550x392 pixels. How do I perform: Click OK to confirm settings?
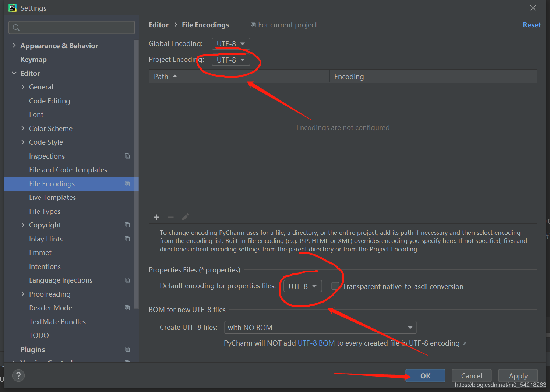(425, 375)
